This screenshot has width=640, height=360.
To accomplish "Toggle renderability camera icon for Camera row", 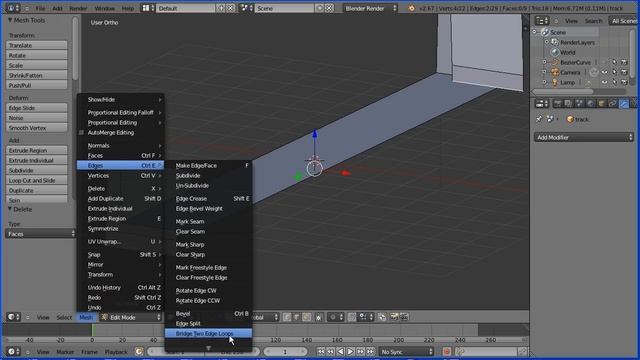I will coord(624,72).
